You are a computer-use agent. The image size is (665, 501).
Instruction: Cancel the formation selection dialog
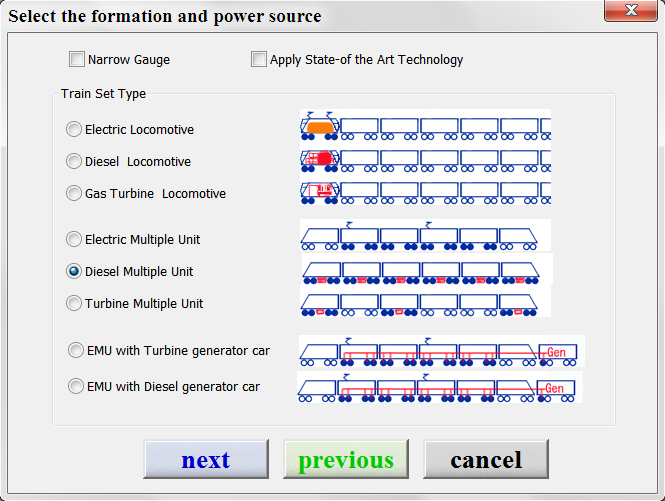tap(486, 459)
